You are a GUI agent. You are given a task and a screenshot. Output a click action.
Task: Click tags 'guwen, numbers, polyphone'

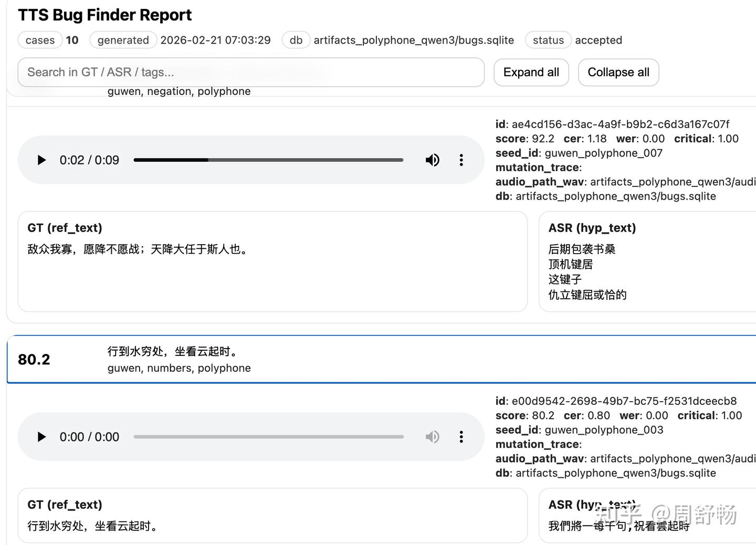(x=179, y=368)
